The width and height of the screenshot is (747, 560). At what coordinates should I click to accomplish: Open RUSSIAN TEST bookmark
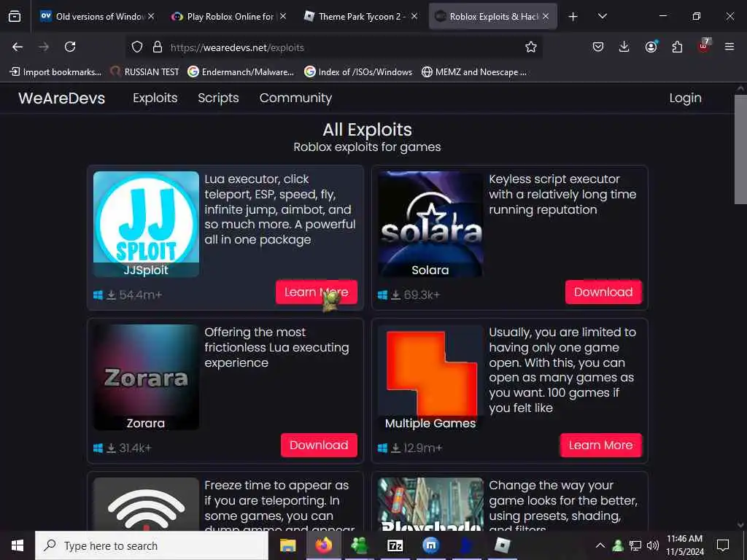point(144,72)
